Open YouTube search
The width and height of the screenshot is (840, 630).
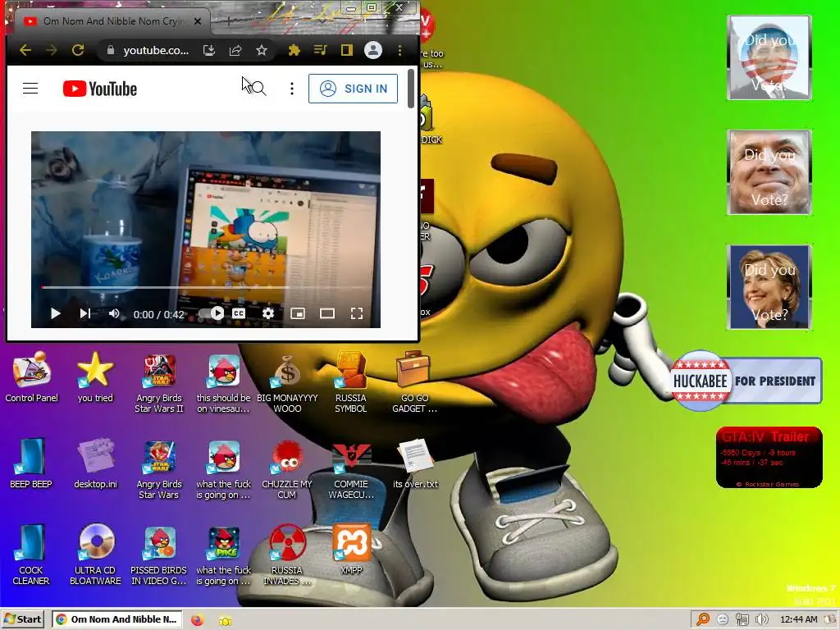click(258, 89)
